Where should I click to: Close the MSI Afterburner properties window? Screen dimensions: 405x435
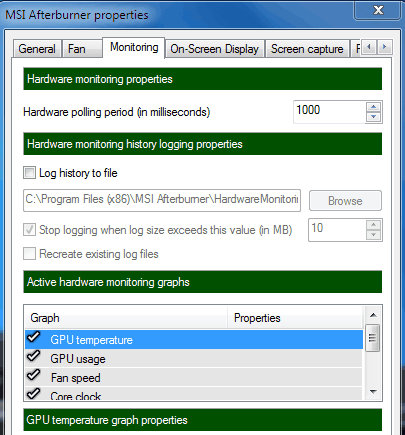pos(378,10)
